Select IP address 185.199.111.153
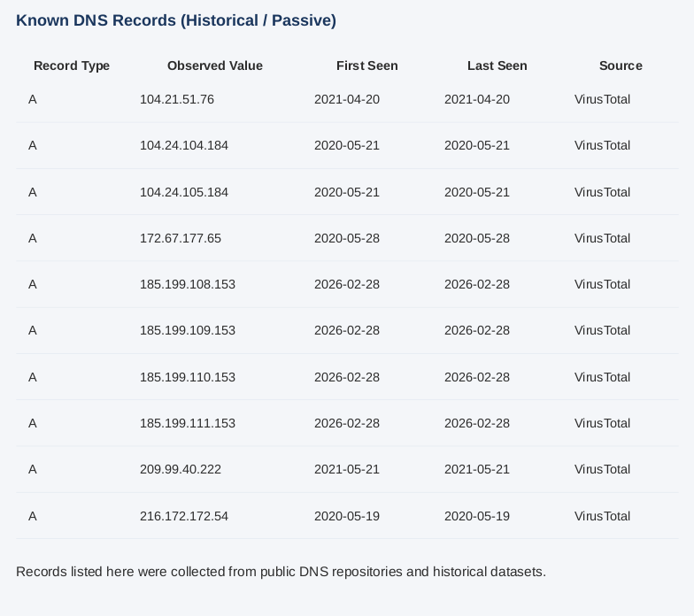The height and width of the screenshot is (616, 694). click(x=188, y=423)
